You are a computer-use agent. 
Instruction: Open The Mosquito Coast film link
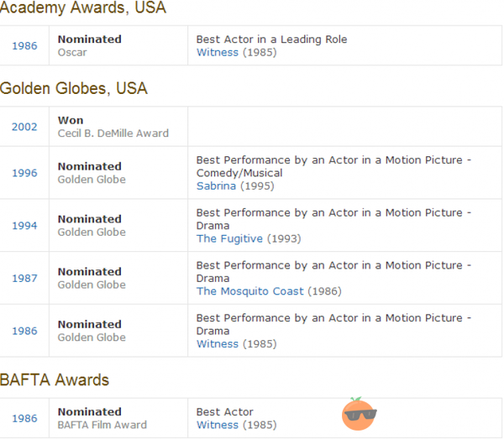pos(250,291)
